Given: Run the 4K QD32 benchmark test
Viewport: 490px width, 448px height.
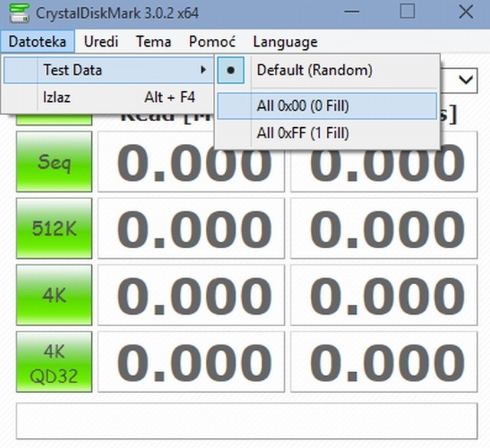Looking at the screenshot, I should tap(54, 361).
